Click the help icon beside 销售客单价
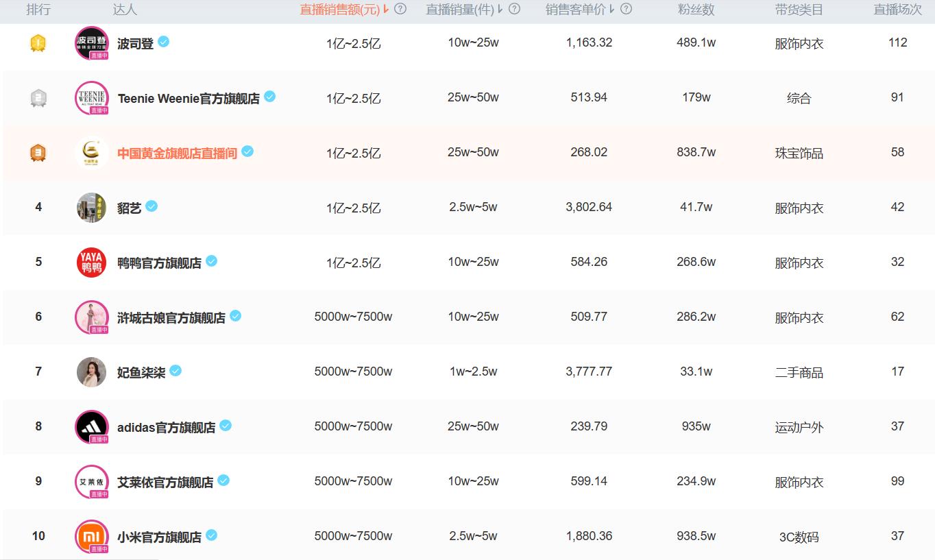This screenshot has width=935, height=560. (x=626, y=9)
